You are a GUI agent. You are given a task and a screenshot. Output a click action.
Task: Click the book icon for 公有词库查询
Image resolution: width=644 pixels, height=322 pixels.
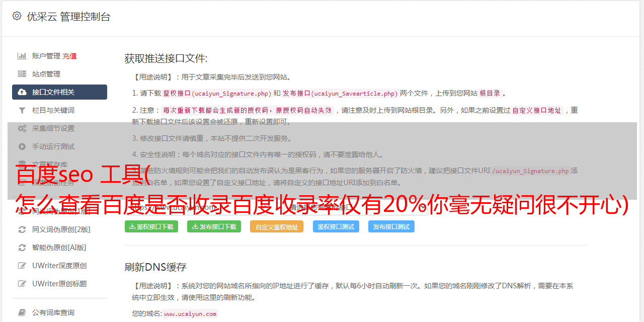click(x=22, y=312)
